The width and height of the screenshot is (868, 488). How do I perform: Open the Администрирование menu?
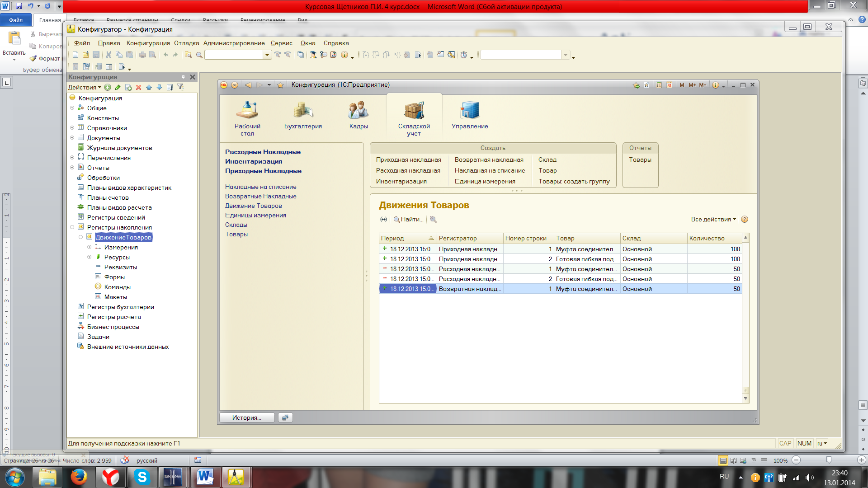[x=234, y=43]
